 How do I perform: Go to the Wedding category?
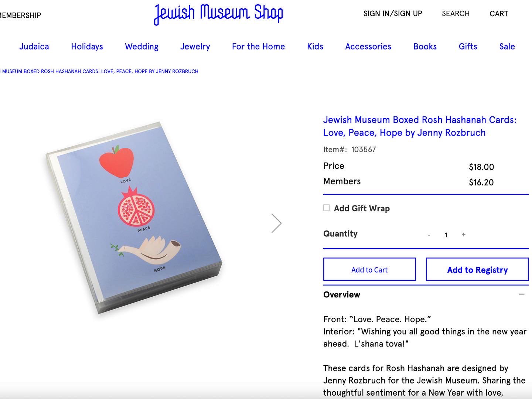[x=141, y=47]
